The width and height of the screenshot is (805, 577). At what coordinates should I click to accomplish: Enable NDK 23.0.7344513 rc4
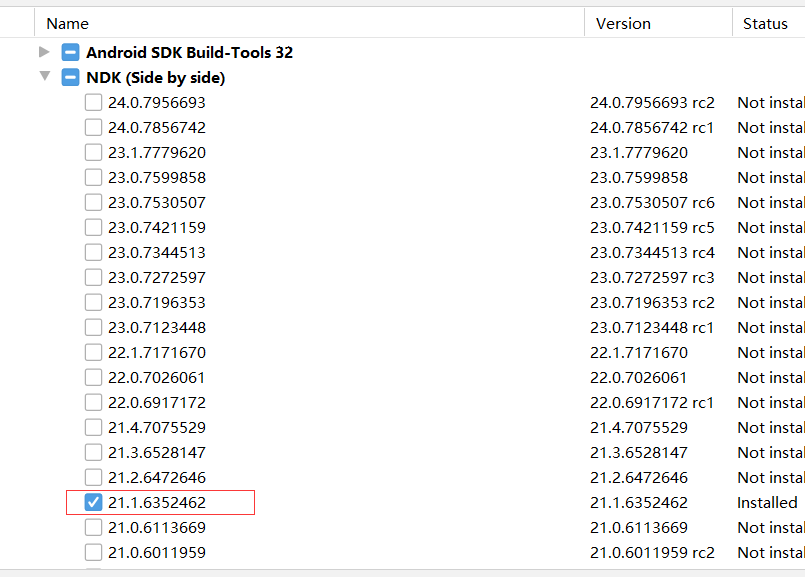93,252
